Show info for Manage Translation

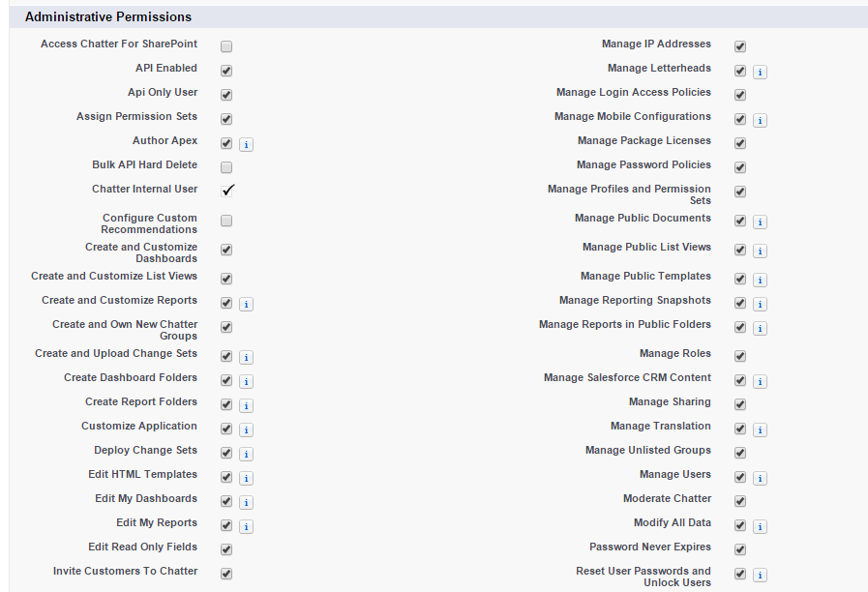pos(760,429)
